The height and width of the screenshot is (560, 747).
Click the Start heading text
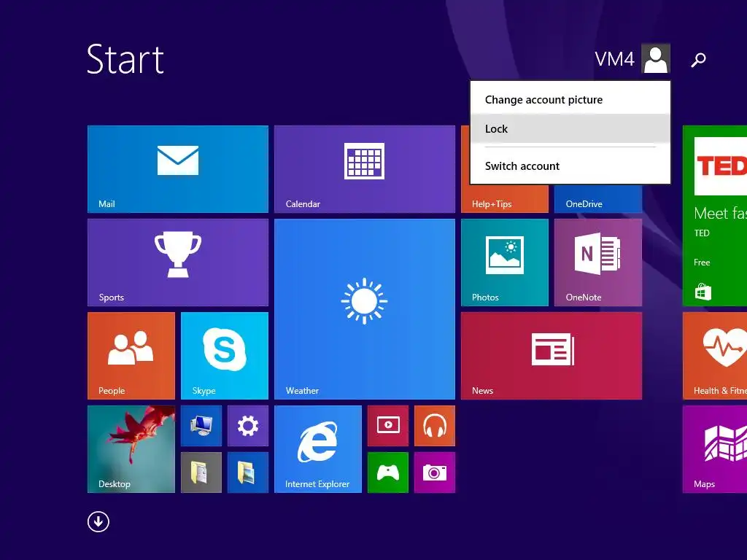tap(125, 59)
